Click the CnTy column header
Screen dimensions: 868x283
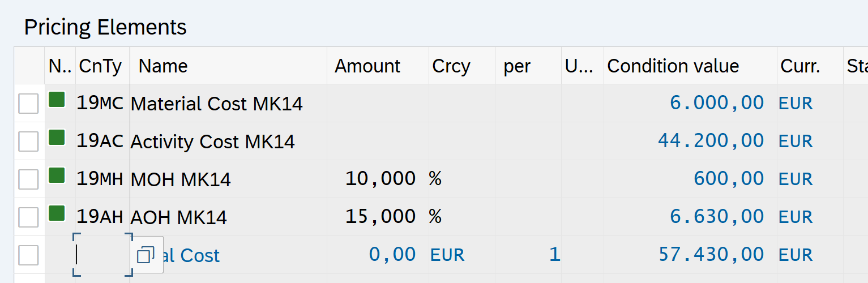click(x=100, y=66)
